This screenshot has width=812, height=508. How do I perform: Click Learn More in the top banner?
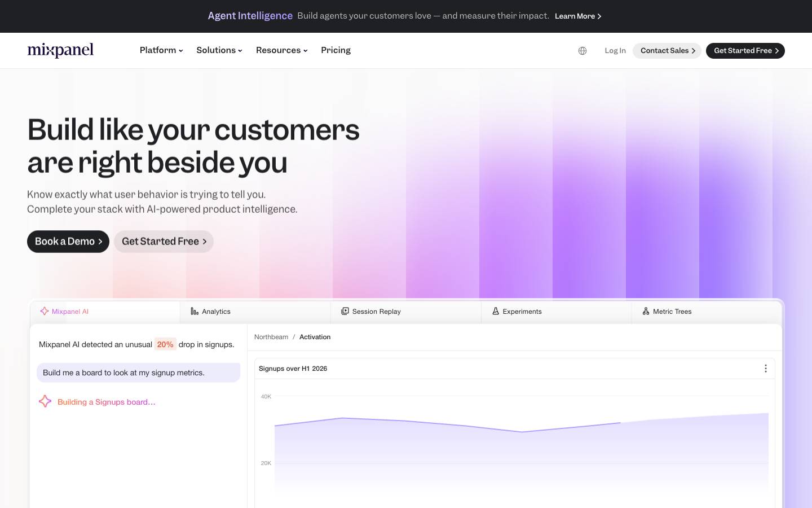(x=578, y=16)
